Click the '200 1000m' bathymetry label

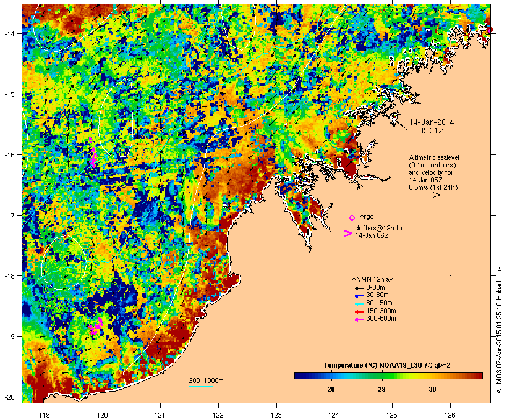pyautogui.click(x=206, y=380)
